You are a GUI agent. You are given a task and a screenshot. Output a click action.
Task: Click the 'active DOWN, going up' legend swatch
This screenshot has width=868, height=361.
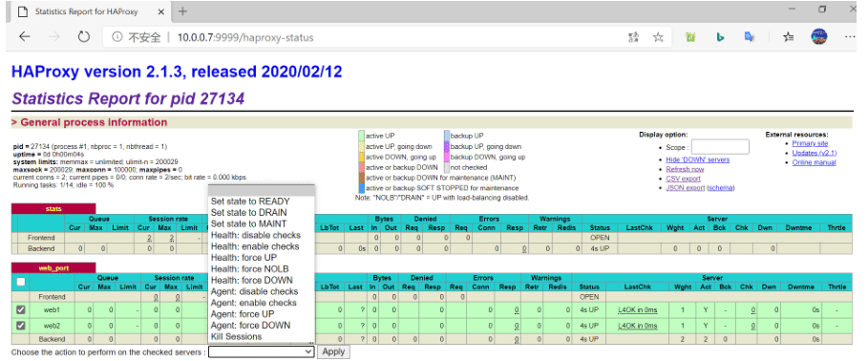362,157
